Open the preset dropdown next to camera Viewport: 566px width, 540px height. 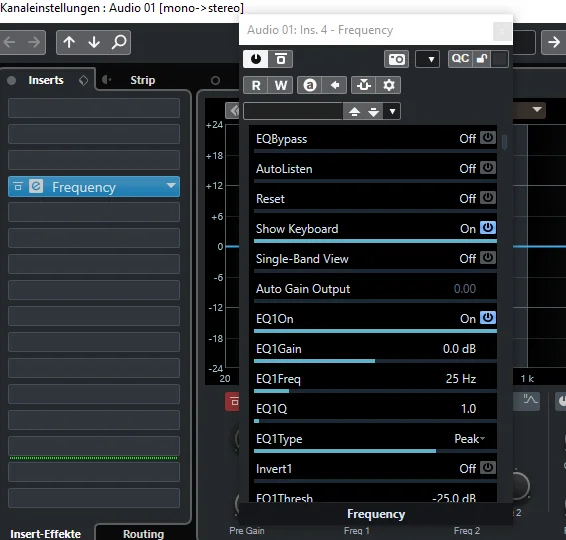pos(427,59)
